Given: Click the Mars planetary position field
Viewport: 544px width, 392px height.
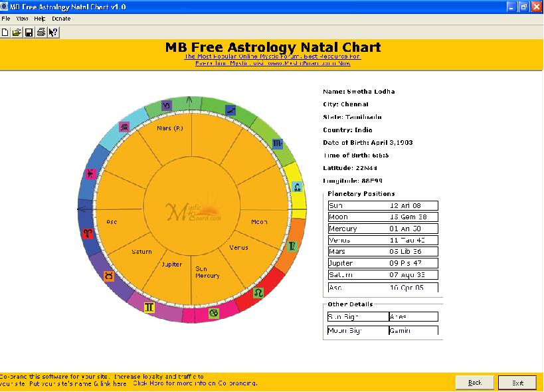Looking at the screenshot, I should (383, 252).
